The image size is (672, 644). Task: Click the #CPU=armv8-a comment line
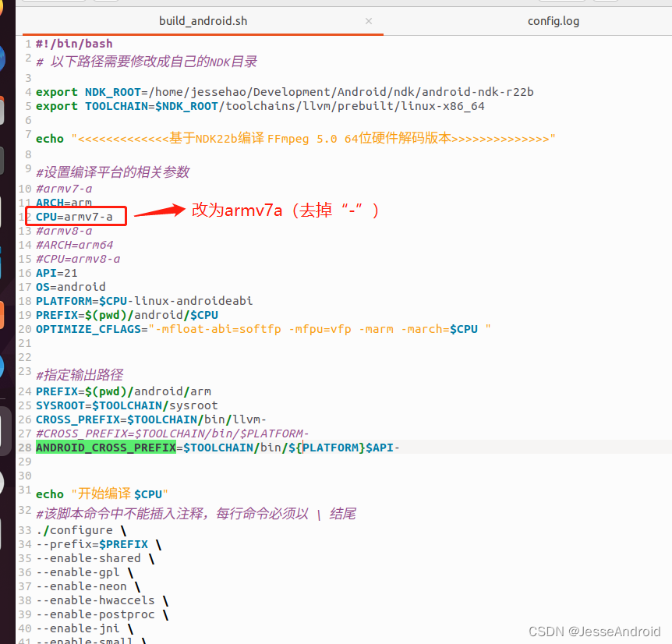point(78,259)
